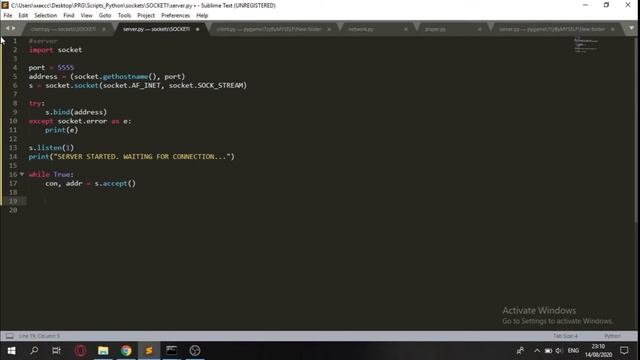Screen dimensions: 640x360
Task: Open the Python syntax selector
Action: 612,336
